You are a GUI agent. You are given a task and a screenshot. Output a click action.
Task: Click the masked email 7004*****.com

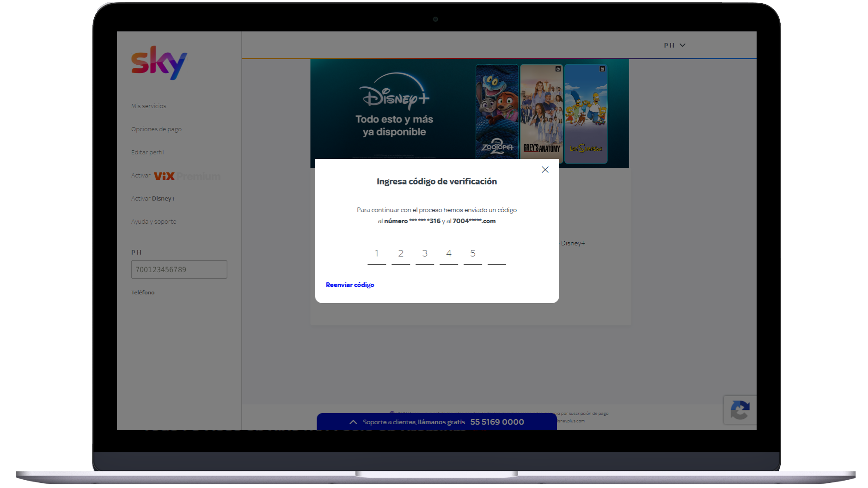coord(474,221)
